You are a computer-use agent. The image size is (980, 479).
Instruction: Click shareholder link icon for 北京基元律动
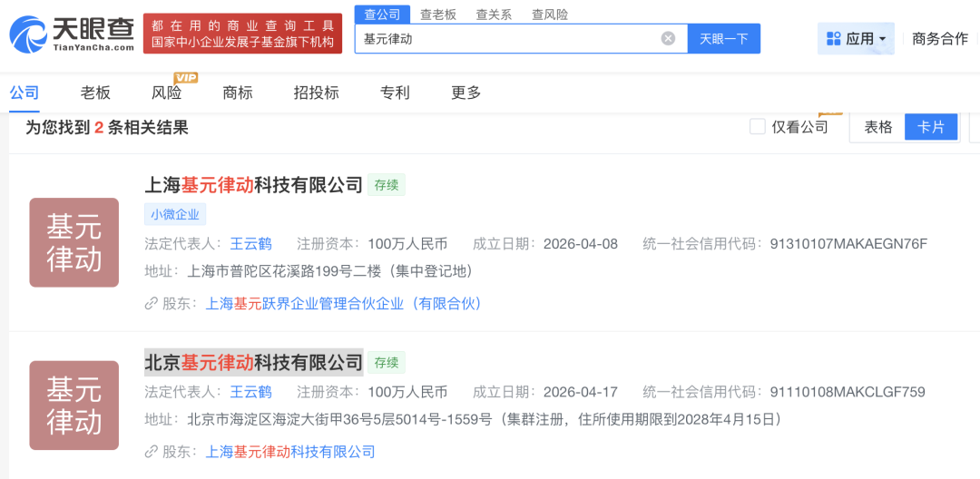pos(150,452)
